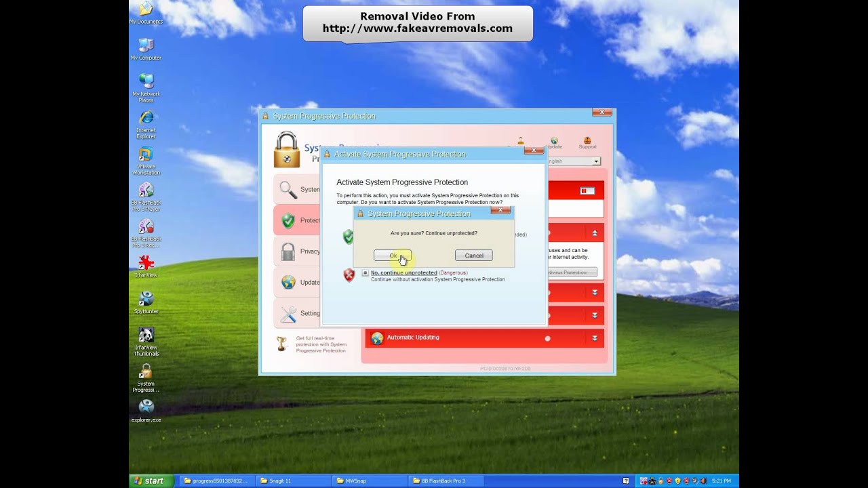Open BB FlashBack Pro 3 Player icon

(146, 197)
